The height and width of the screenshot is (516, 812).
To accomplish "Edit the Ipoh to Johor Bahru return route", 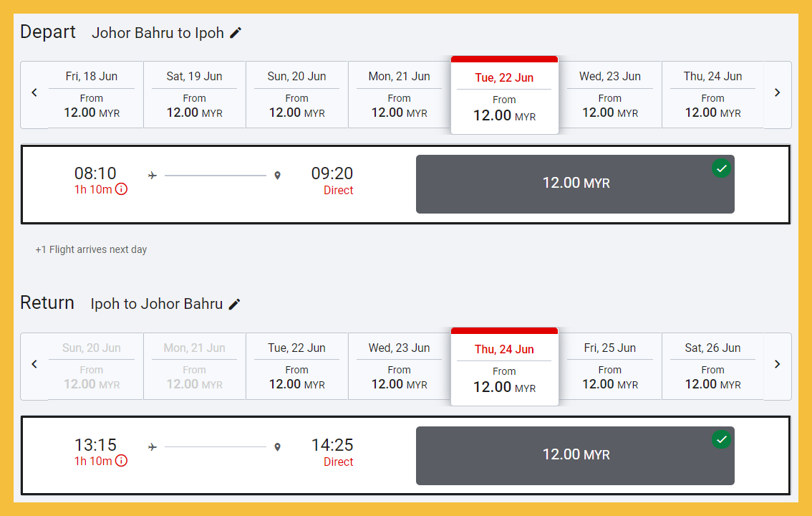I will point(235,305).
